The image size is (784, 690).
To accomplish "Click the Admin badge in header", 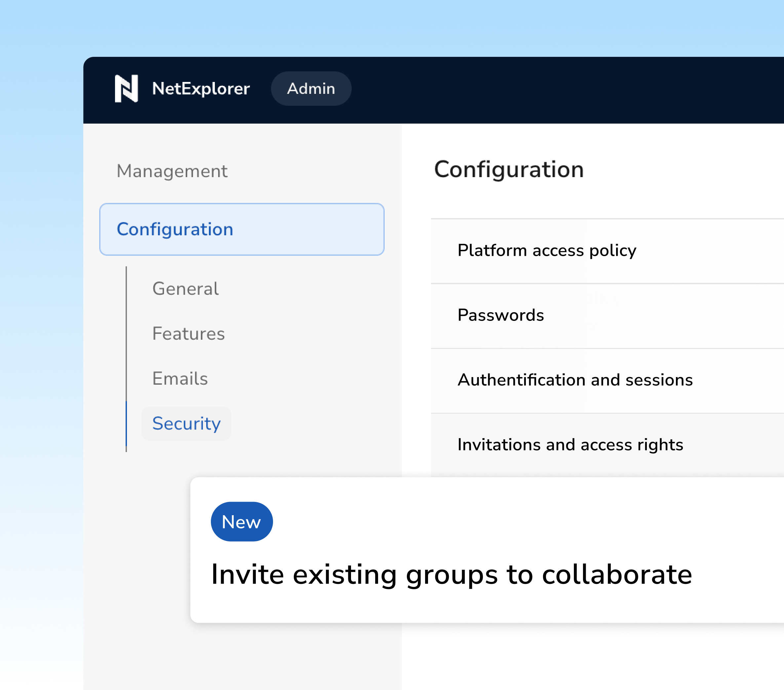I will point(311,89).
